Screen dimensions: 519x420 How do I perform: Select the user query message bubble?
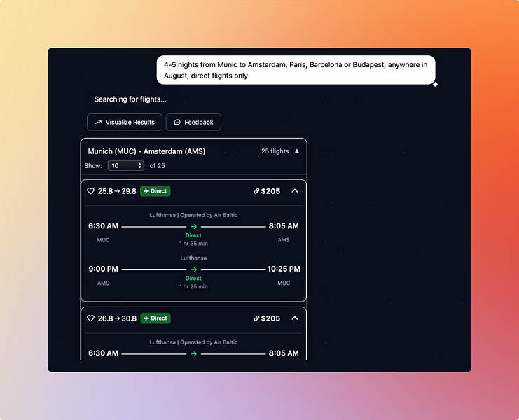(x=296, y=70)
